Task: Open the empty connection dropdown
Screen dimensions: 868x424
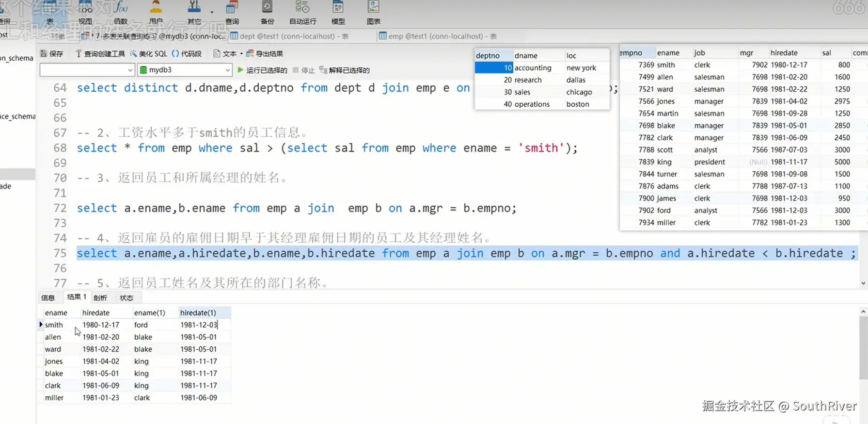Action: coord(87,70)
